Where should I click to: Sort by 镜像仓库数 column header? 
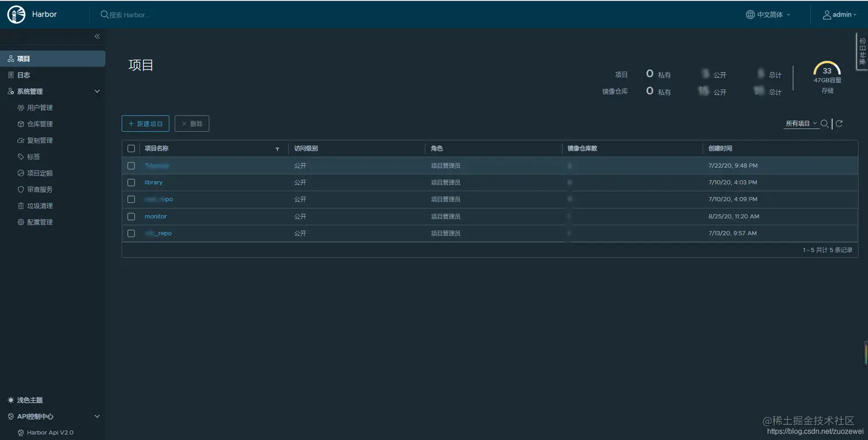pyautogui.click(x=582, y=148)
